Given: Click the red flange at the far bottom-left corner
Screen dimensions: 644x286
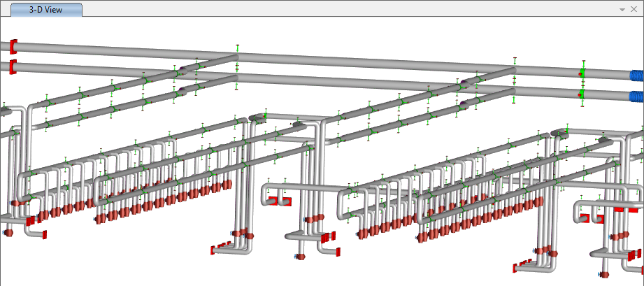Looking at the screenshot, I should coord(8,232).
